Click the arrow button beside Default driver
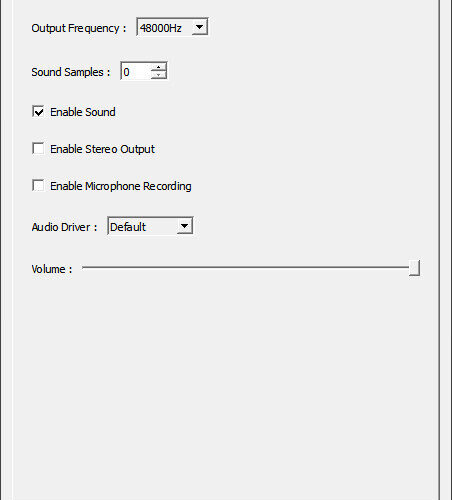Screen dimensions: 452x500 pyautogui.click(x=184, y=226)
